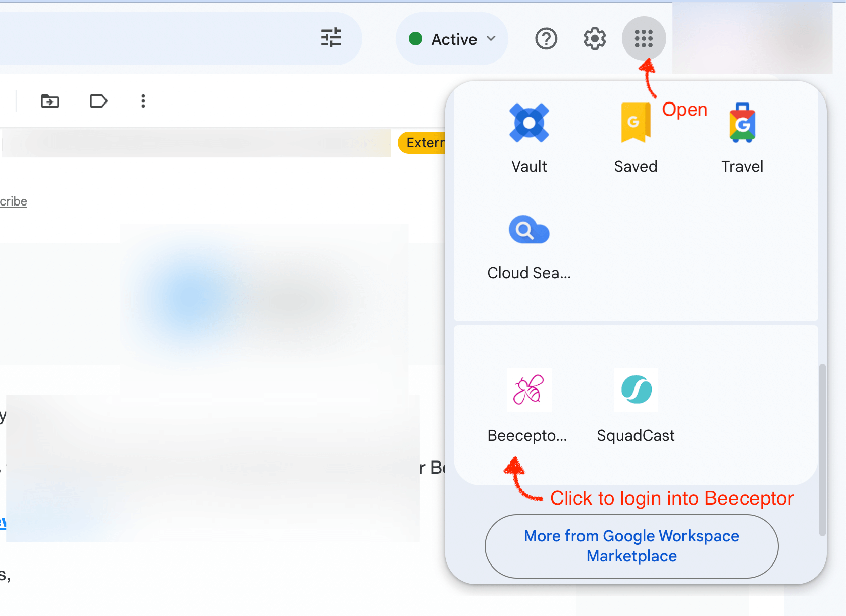
Task: Open the three-dot more options menu
Action: (x=143, y=101)
